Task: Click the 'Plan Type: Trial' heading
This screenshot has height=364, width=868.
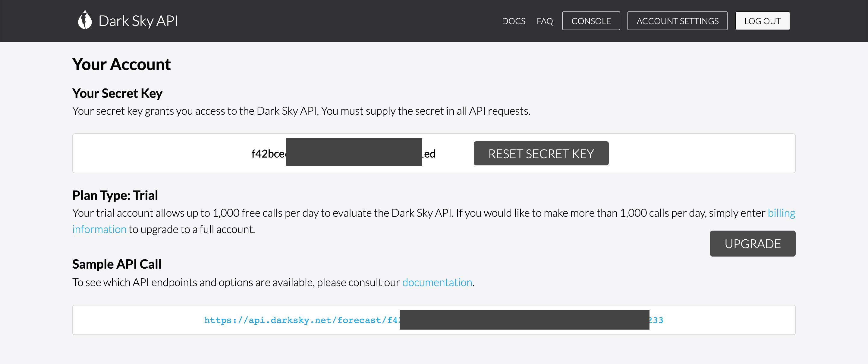Action: [115, 195]
